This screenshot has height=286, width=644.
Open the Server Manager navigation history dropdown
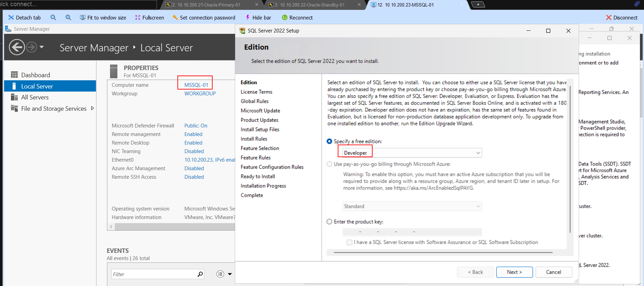pyautogui.click(x=42, y=47)
